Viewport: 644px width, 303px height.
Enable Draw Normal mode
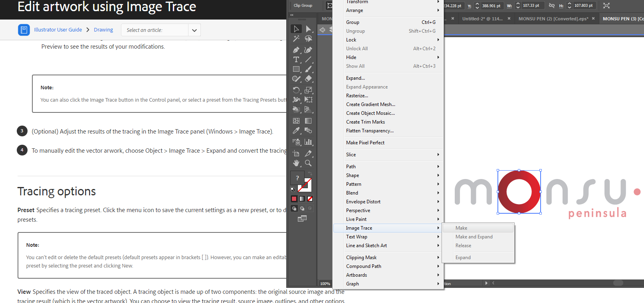(x=294, y=209)
